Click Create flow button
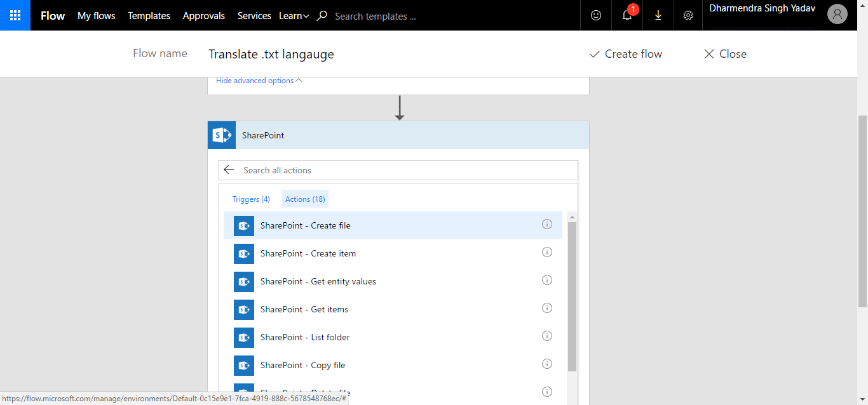The image size is (868, 405). [626, 54]
